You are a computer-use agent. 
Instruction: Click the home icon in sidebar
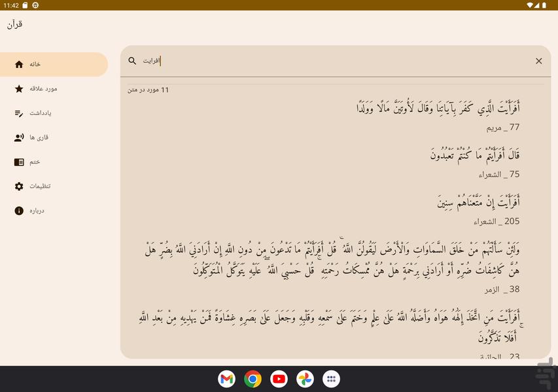[x=19, y=64]
